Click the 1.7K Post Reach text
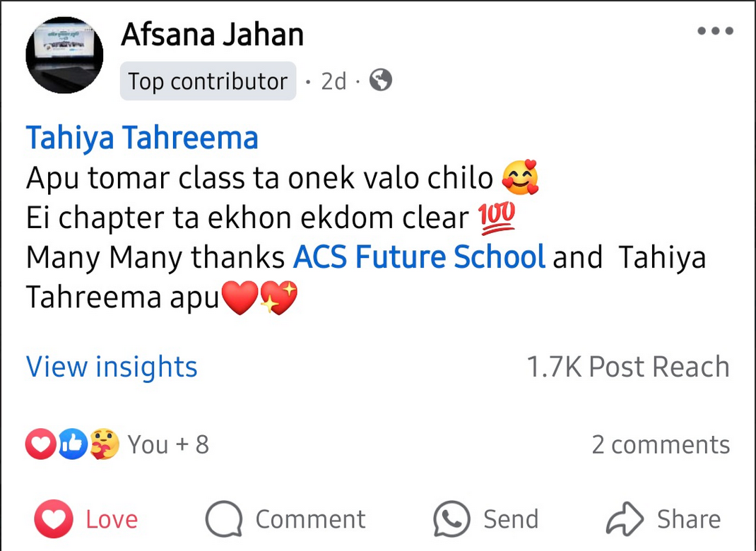 (628, 367)
